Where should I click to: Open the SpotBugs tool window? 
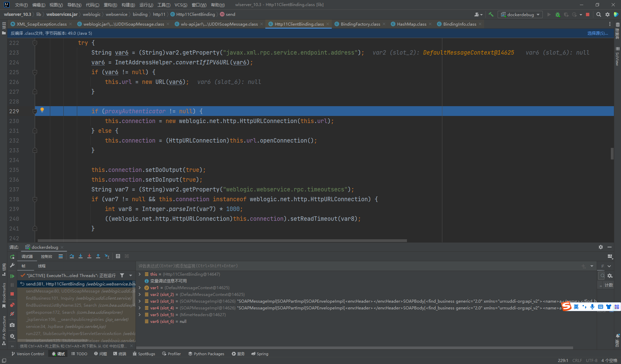[x=144, y=354]
